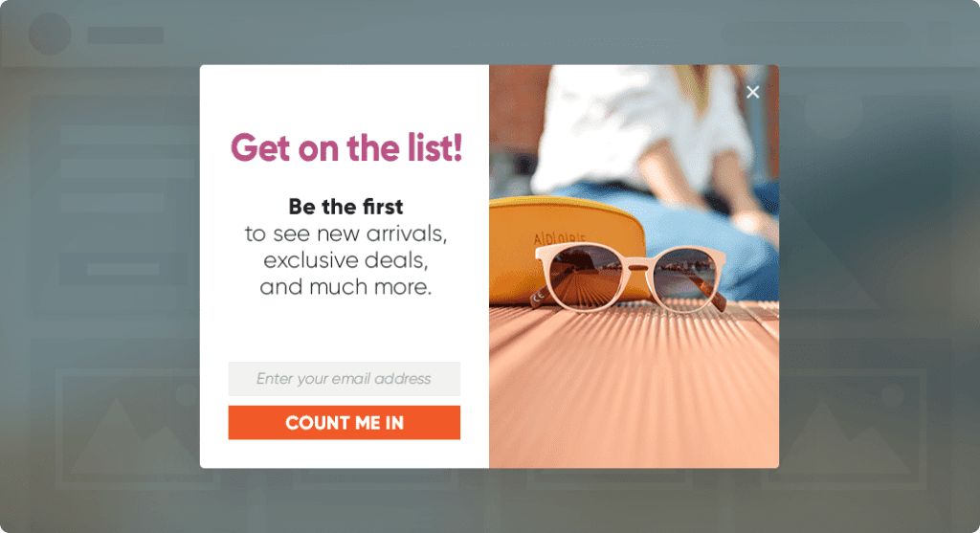Viewport: 980px width, 533px height.
Task: Click the blurred image placeholder at bottom-right
Action: point(853,429)
